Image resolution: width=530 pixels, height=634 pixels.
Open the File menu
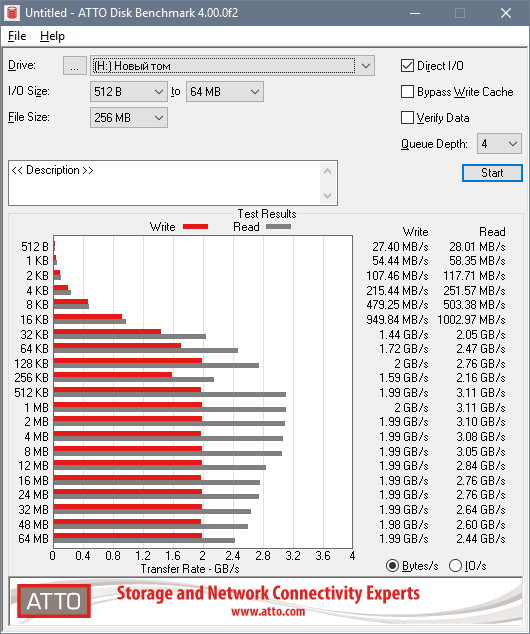17,36
